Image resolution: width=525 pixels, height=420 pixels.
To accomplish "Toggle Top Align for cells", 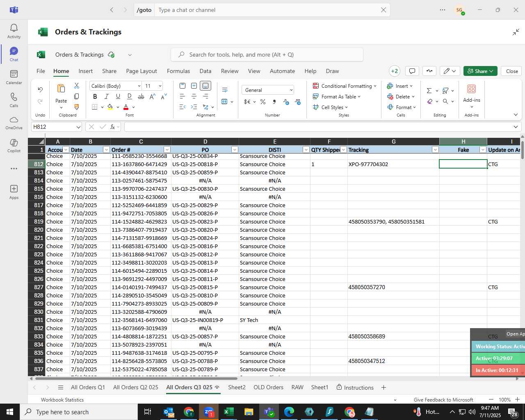I will tap(183, 86).
